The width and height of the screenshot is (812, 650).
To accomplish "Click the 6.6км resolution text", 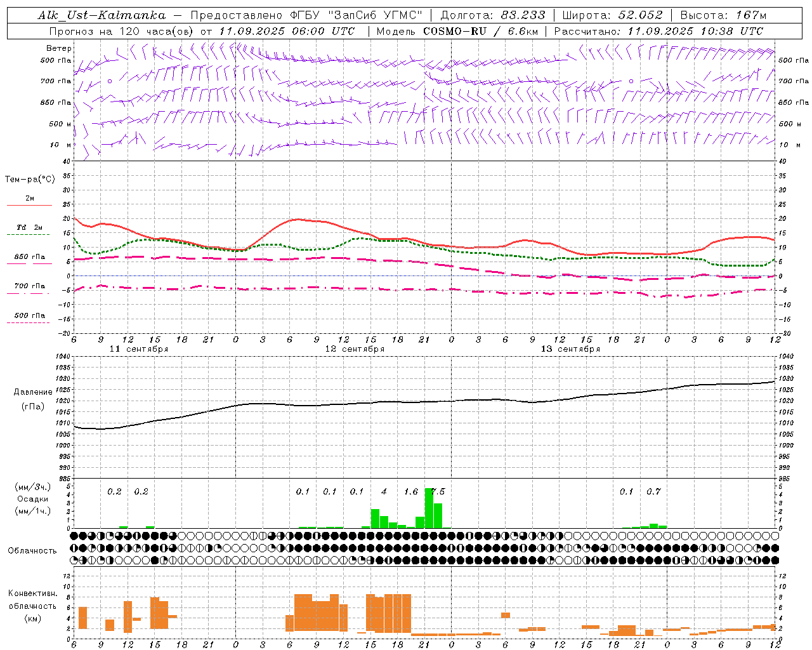I will [523, 31].
